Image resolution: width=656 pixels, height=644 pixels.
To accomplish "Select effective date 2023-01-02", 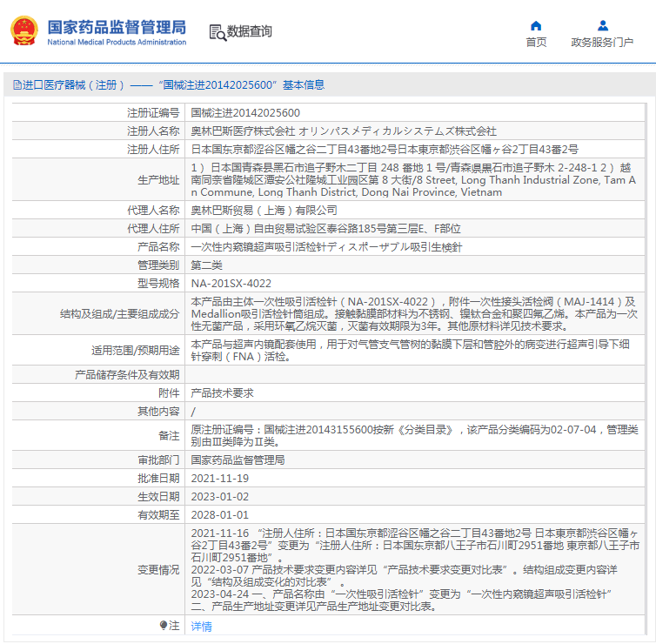I will pos(219,497).
